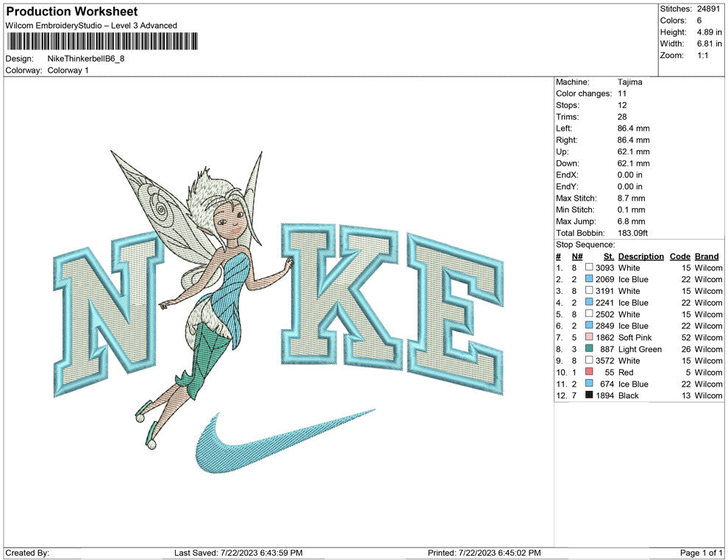Click the Color changes value '11'
728x560 pixels.
[621, 94]
